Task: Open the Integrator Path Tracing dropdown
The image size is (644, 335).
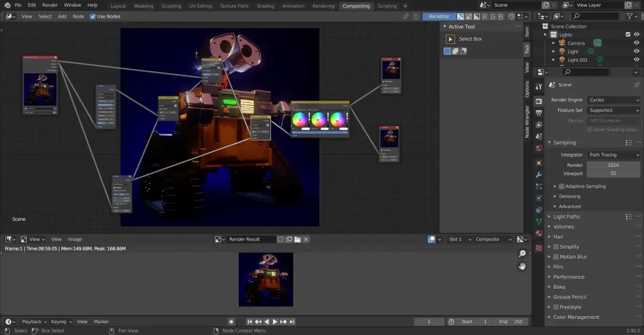Action: point(614,155)
